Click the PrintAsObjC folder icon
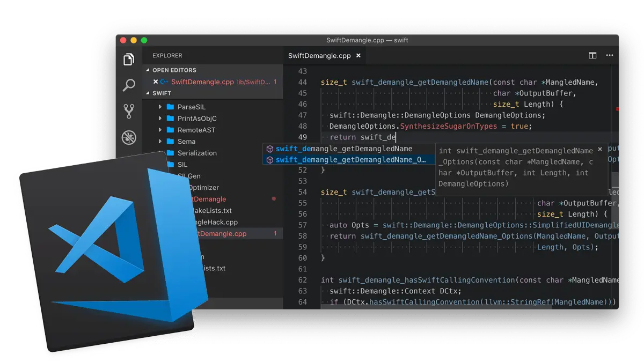The width and height of the screenshot is (644, 362). [x=170, y=119]
